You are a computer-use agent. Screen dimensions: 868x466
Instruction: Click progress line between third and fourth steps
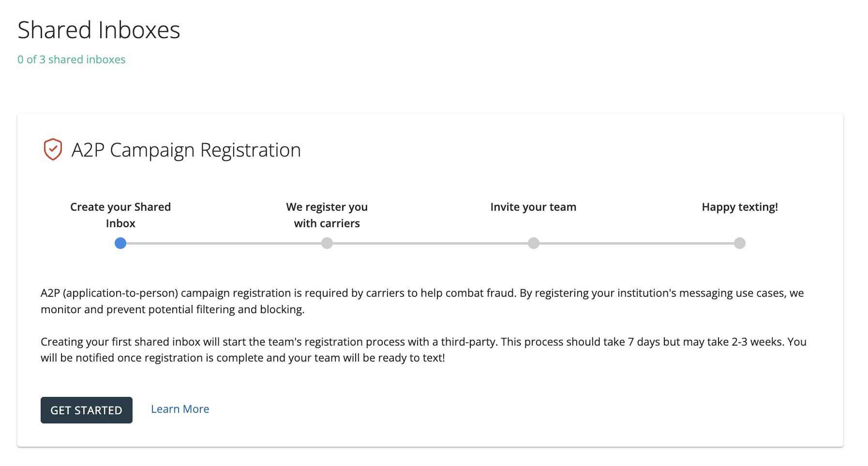637,243
